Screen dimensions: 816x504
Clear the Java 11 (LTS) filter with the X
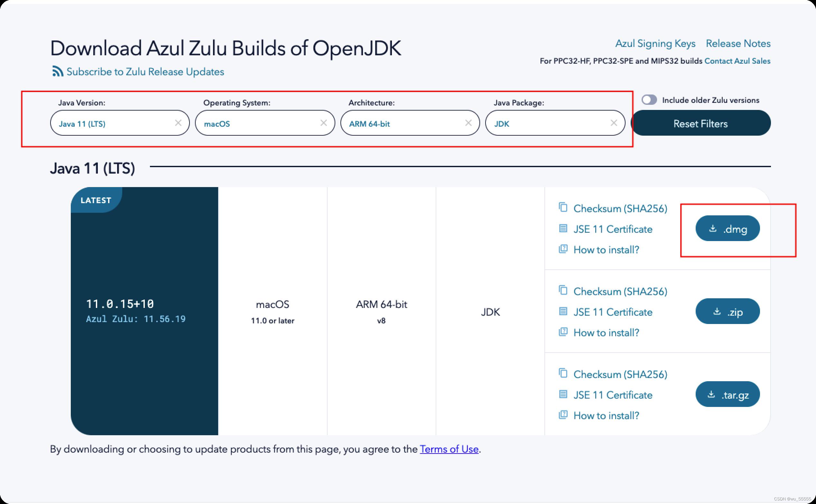[x=178, y=123]
